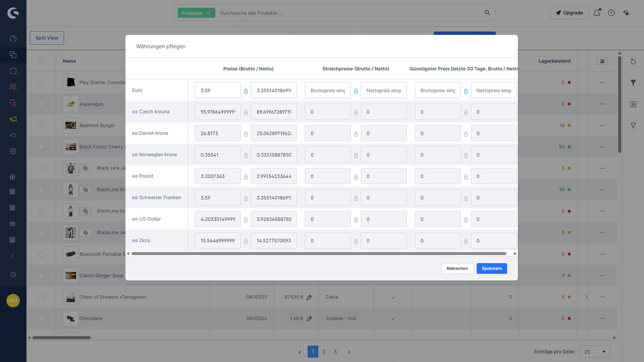Click the Danish krone link icon
644x362 pixels.
135,133
